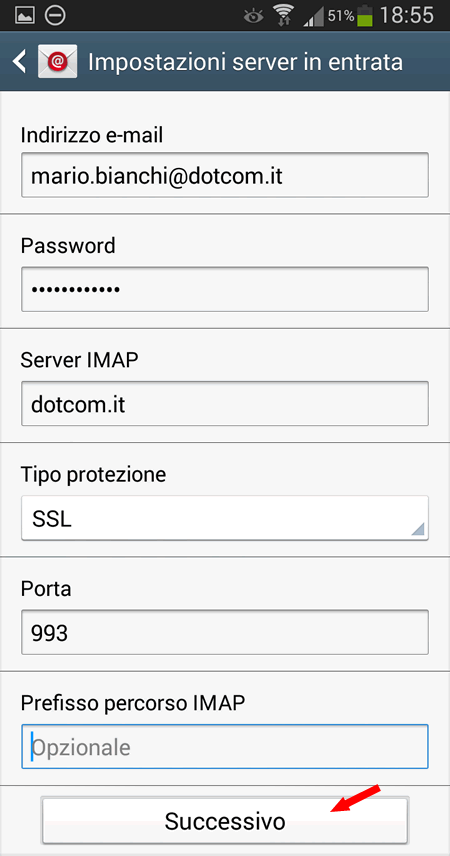Screen dimensions: 450x856
Task: Tap the 18:55 clock in status bar
Action: coord(407,16)
